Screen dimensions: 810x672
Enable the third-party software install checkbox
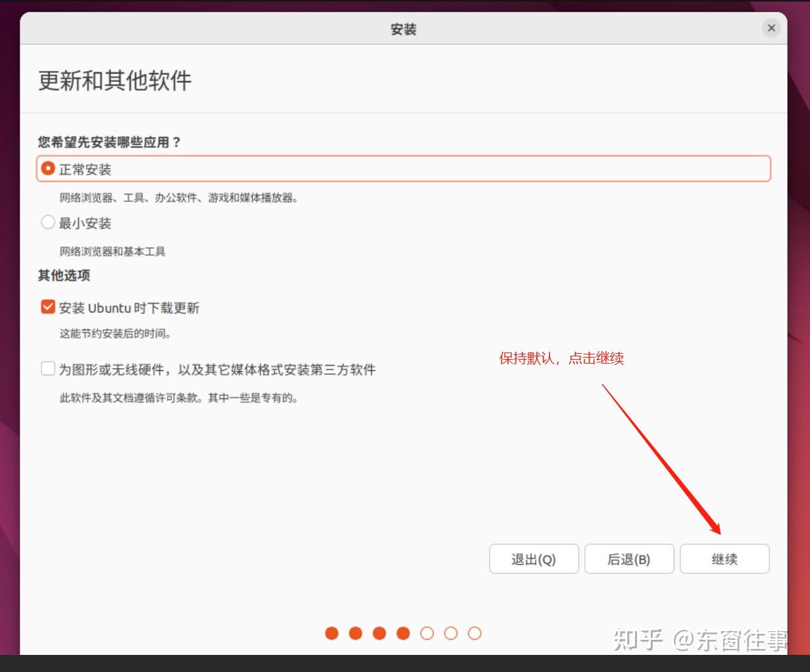tap(47, 368)
